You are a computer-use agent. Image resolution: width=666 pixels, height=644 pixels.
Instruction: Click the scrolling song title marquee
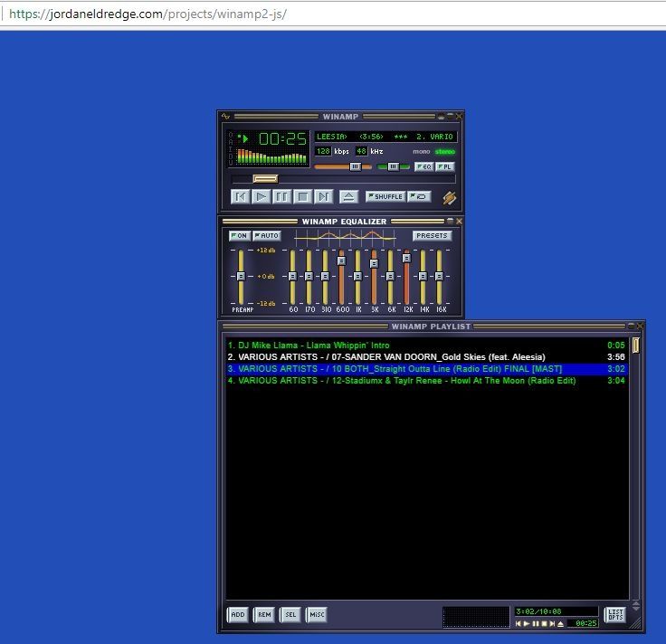click(385, 137)
